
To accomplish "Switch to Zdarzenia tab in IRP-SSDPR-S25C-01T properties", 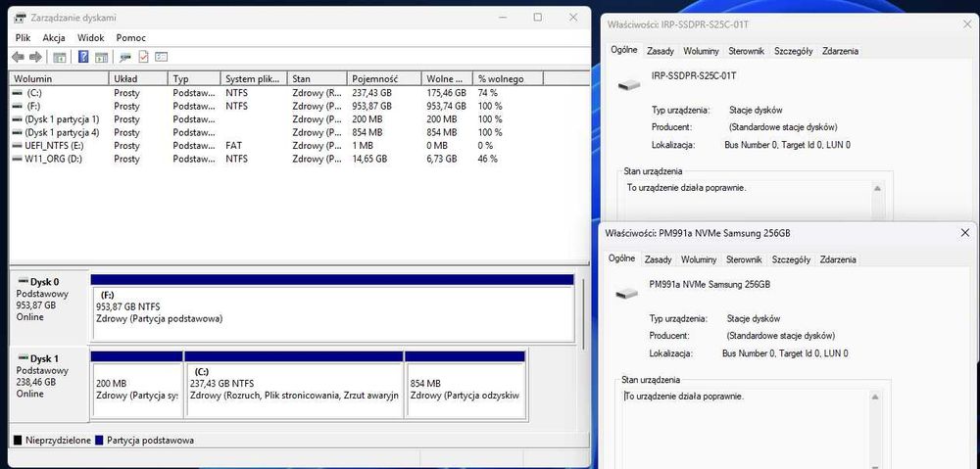I will [840, 51].
